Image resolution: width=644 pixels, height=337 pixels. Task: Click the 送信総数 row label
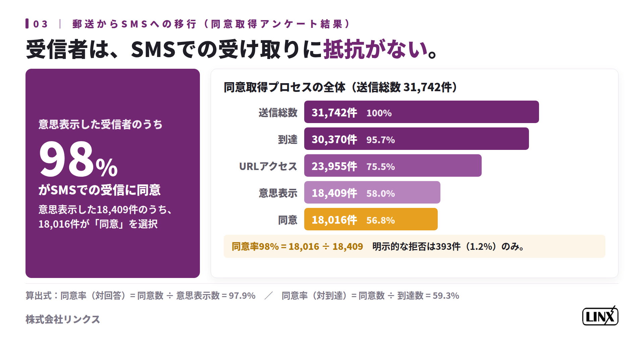tap(278, 112)
